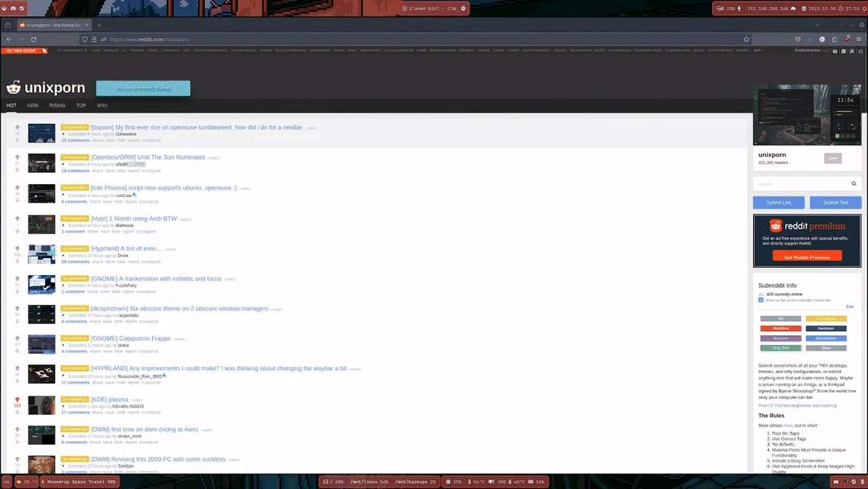This screenshot has width=868, height=489.
Task: Go back using the browser back arrow
Action: [9, 39]
